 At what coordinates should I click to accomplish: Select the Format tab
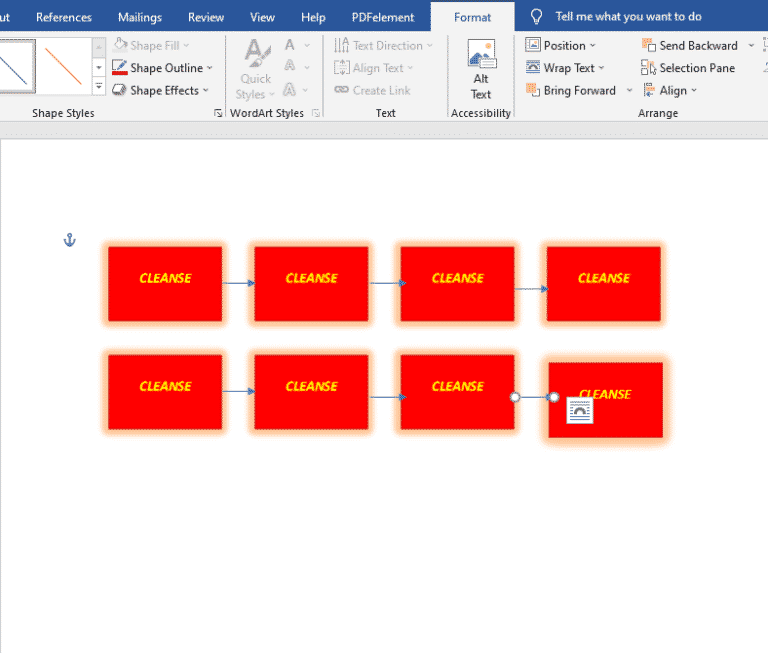pyautogui.click(x=472, y=17)
